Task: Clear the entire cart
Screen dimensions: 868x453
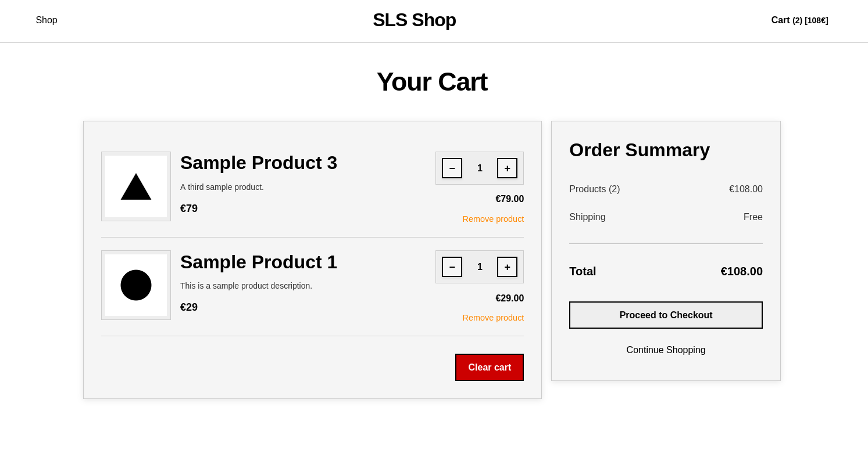Action: [x=489, y=367]
